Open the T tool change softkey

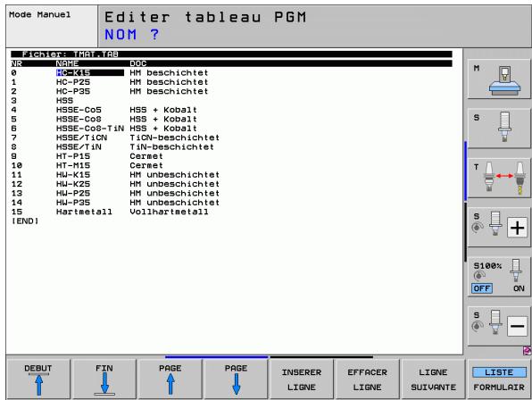(499, 178)
